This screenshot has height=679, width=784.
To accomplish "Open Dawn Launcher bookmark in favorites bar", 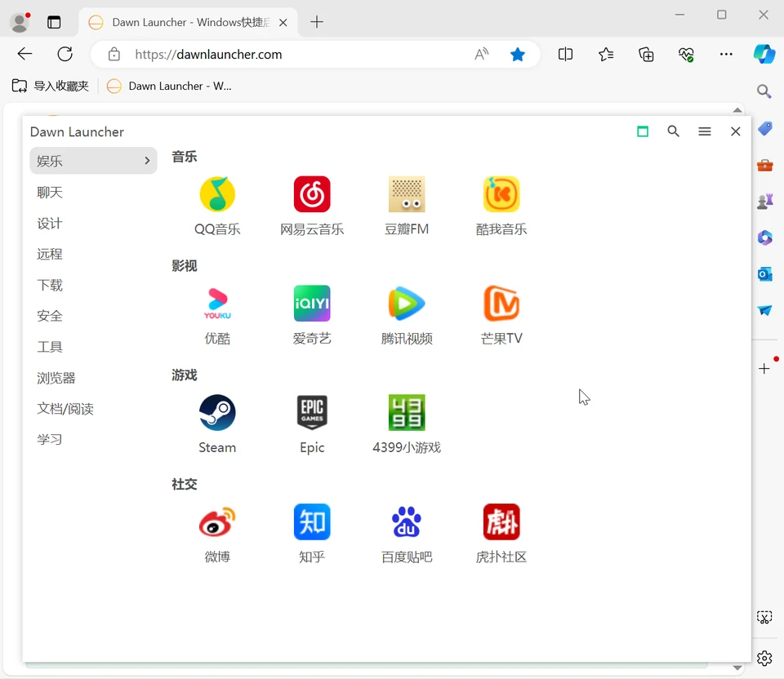I will (x=169, y=86).
